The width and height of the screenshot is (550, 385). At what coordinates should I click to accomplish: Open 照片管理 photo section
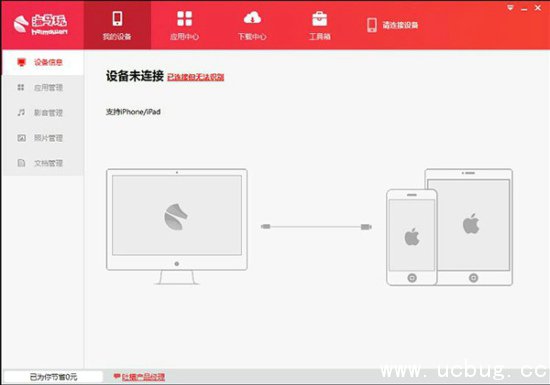(x=42, y=138)
